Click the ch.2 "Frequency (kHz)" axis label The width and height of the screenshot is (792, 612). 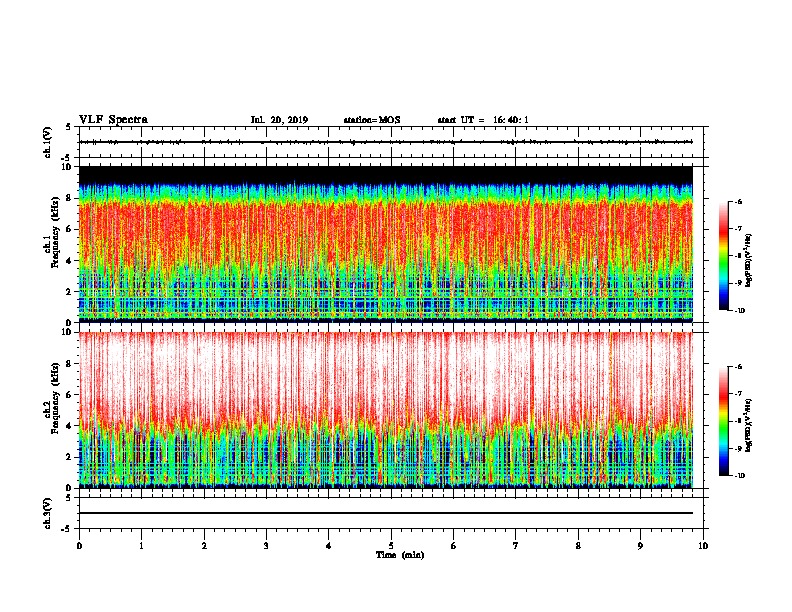[56, 398]
